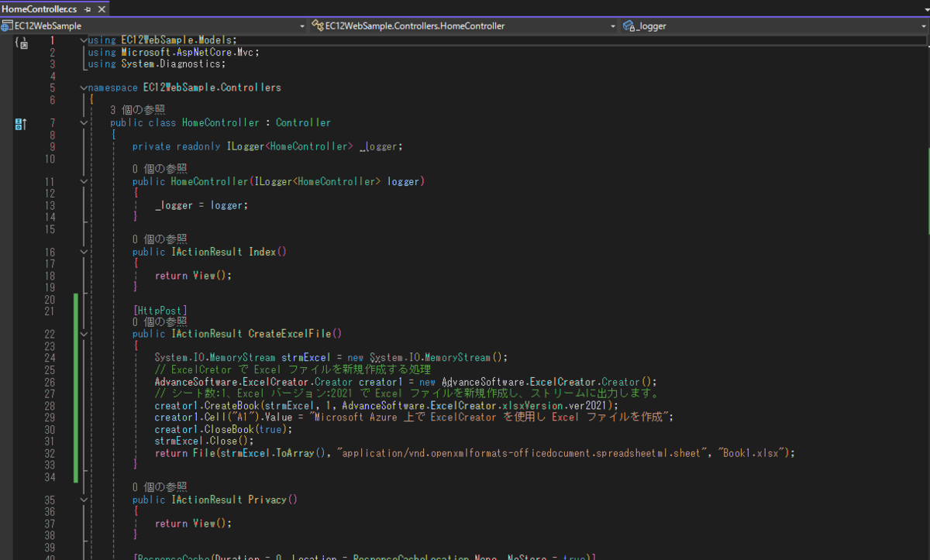
Task: Close the HomeController.cs tab
Action: pyautogui.click(x=101, y=9)
